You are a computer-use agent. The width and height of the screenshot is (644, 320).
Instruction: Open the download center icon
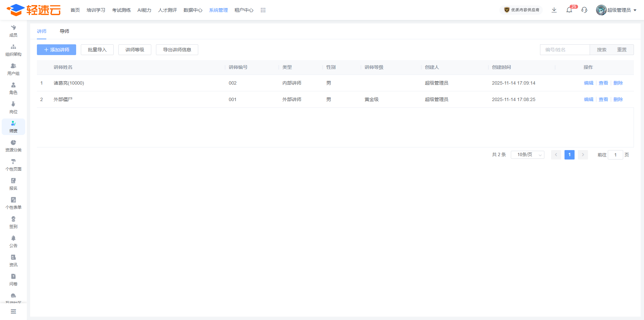554,10
